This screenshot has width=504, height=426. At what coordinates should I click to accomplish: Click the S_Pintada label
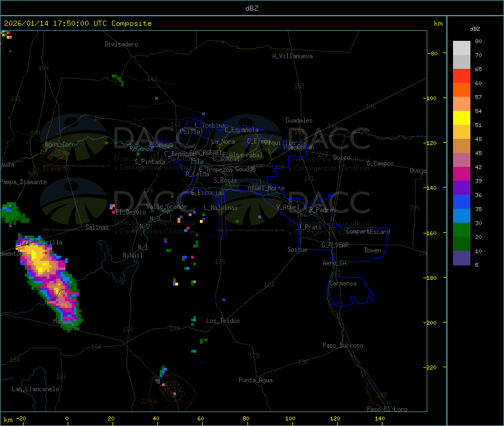pyautogui.click(x=150, y=162)
